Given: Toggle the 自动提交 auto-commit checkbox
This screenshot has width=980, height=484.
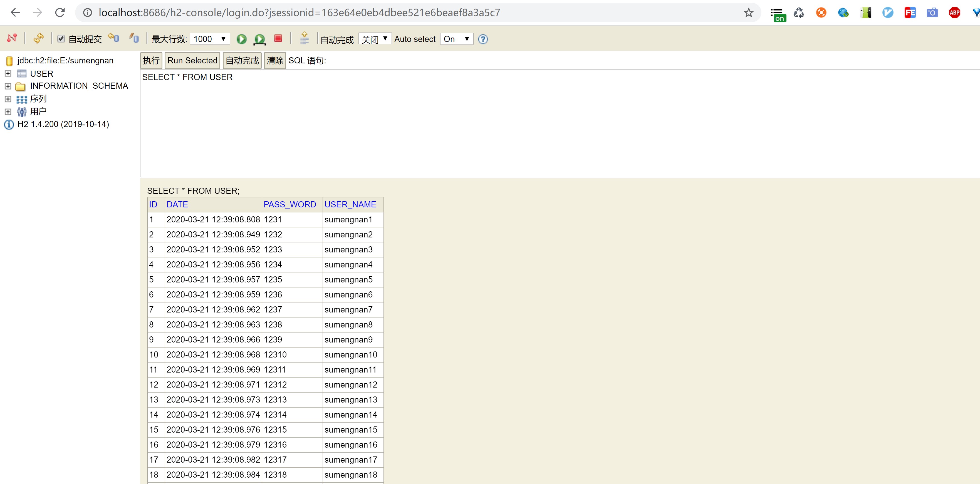Looking at the screenshot, I should 61,39.
